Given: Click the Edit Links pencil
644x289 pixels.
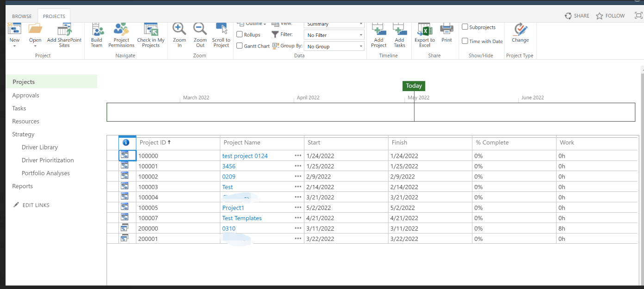Looking at the screenshot, I should (16, 205).
